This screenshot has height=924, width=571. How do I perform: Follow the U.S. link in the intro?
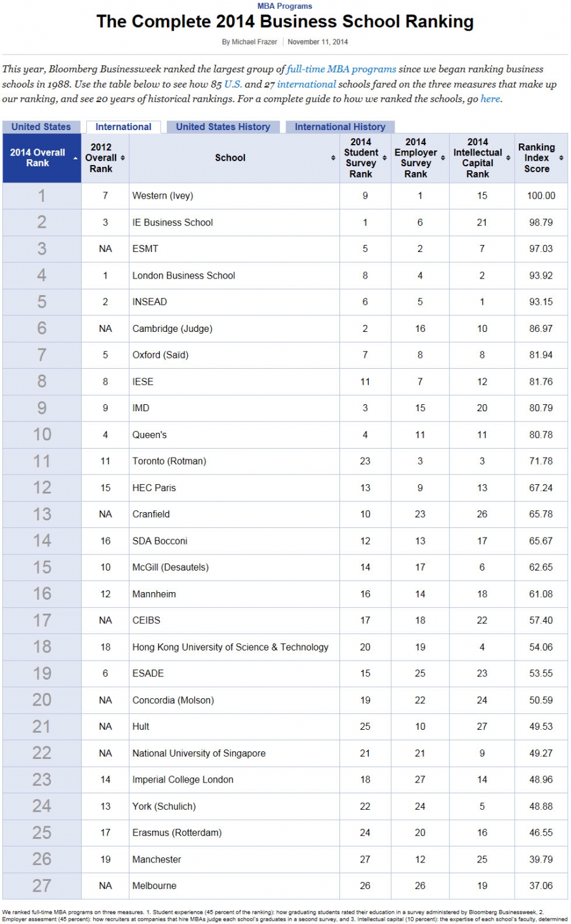point(233,84)
